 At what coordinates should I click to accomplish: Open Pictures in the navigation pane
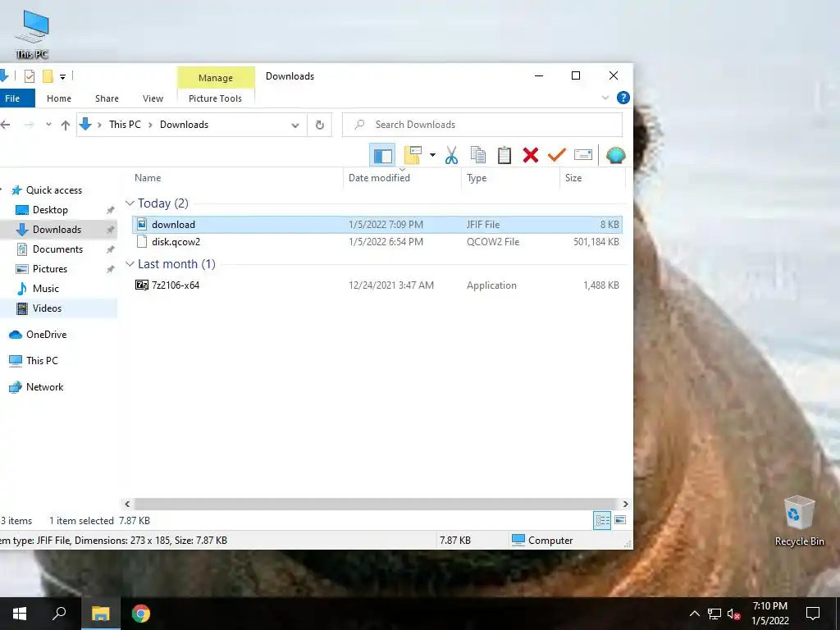coord(50,269)
